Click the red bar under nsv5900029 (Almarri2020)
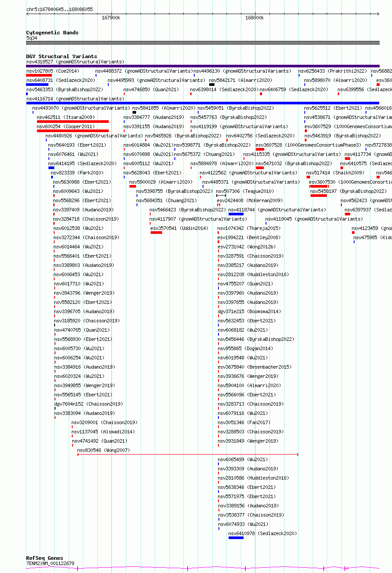Screen dimensions: 392x573 pos(133,186)
